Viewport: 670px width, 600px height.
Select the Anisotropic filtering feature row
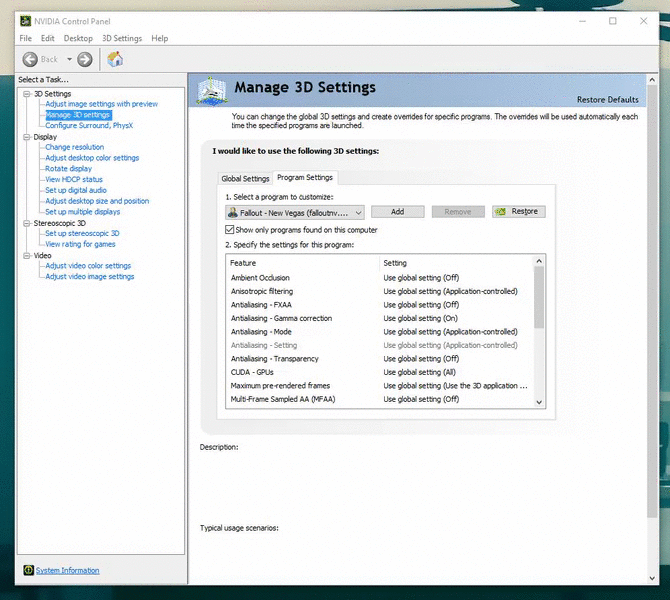coord(380,291)
